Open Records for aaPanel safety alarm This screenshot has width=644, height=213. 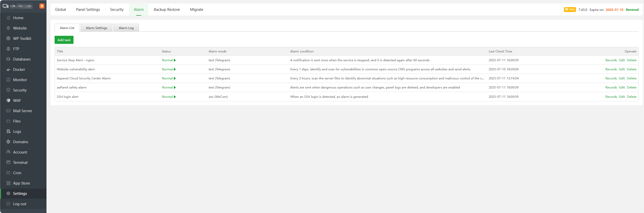[611, 87]
